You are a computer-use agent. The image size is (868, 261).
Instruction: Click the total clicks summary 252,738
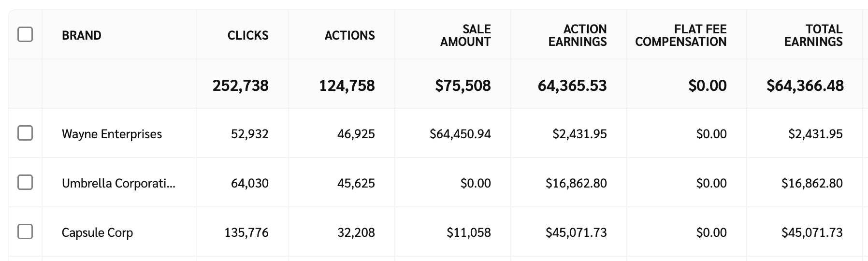(241, 86)
